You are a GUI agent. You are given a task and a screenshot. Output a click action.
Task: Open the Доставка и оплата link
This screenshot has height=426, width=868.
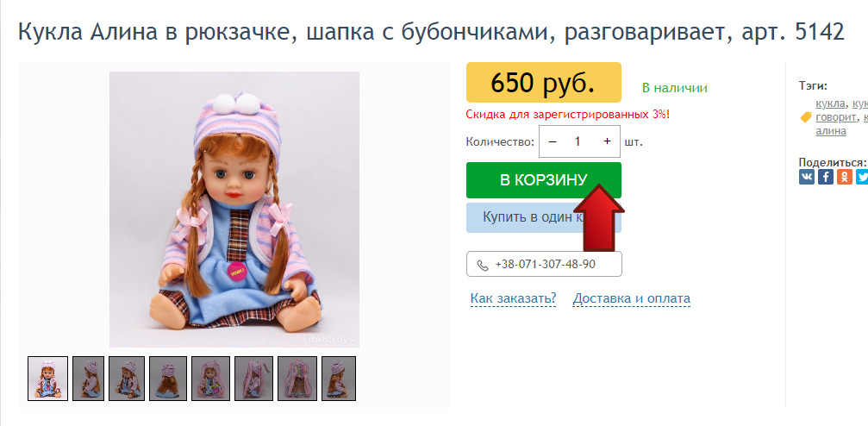tap(632, 298)
